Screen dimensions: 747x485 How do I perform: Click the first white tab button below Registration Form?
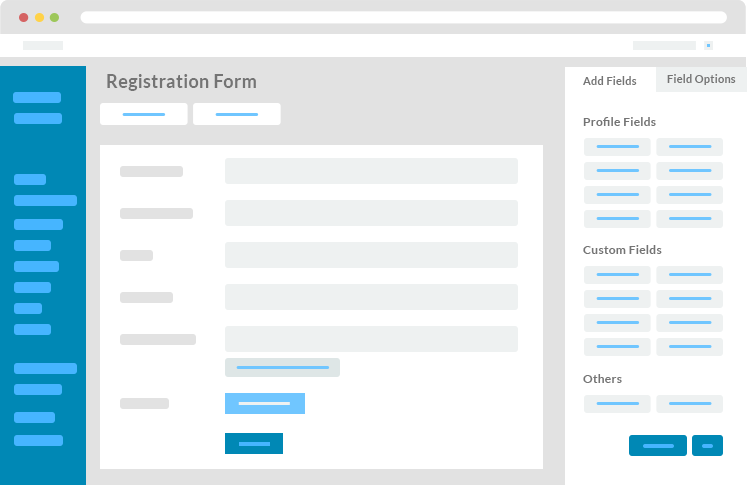coord(144,114)
